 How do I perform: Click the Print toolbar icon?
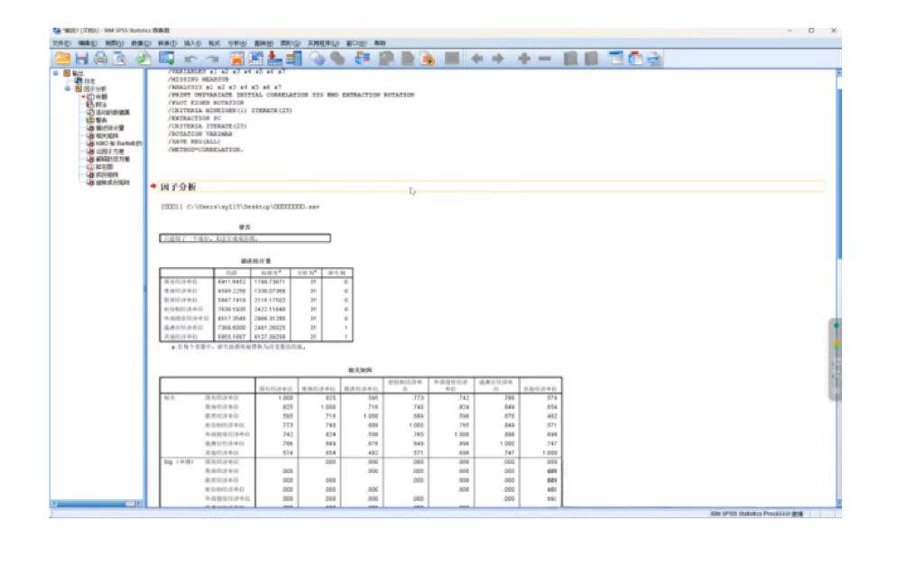click(x=100, y=59)
